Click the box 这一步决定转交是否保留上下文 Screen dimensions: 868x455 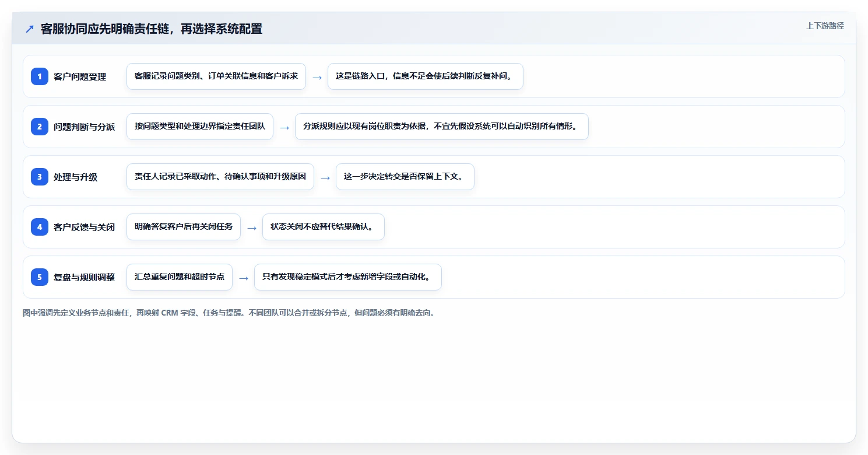pos(405,177)
